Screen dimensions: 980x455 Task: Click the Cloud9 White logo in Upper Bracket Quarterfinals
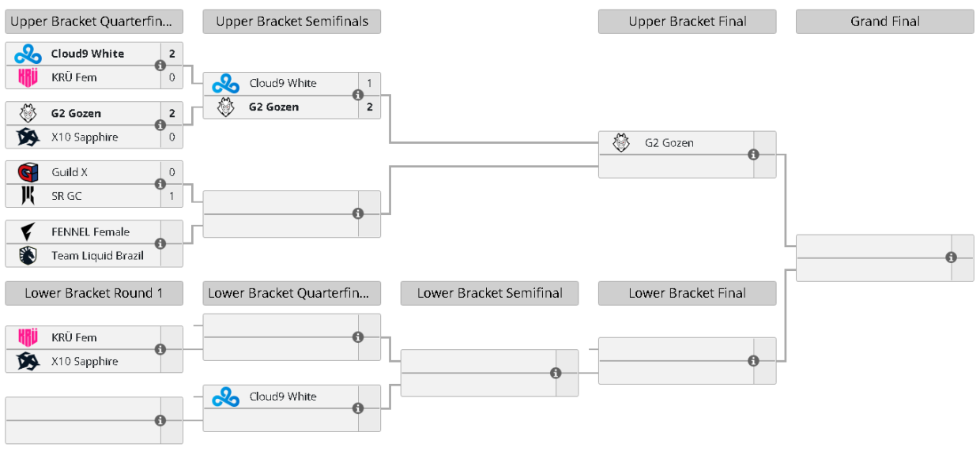(28, 54)
